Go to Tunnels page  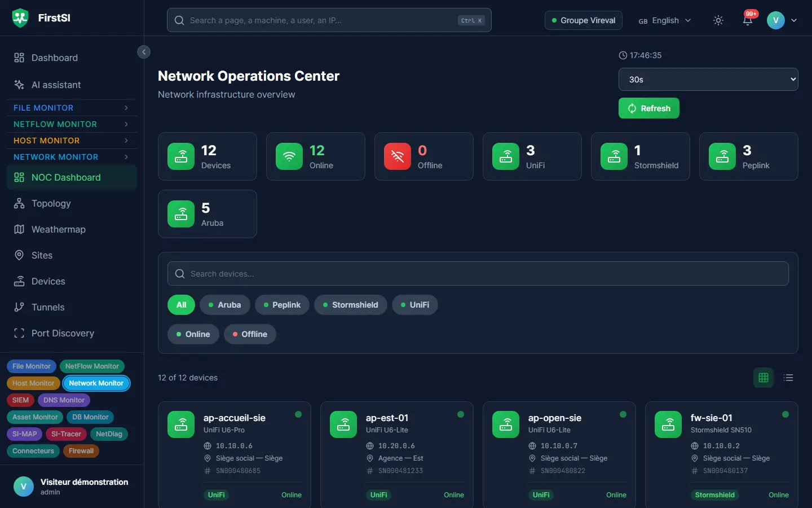[72, 307]
